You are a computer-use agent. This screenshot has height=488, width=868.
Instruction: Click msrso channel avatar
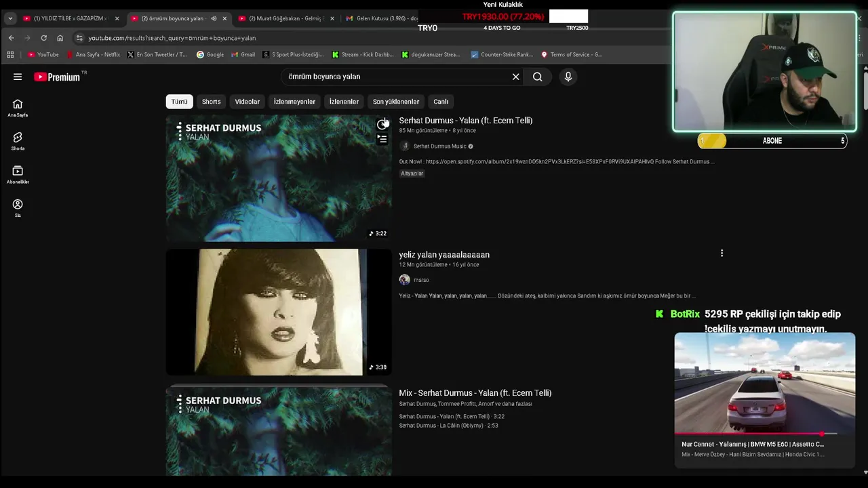(405, 280)
